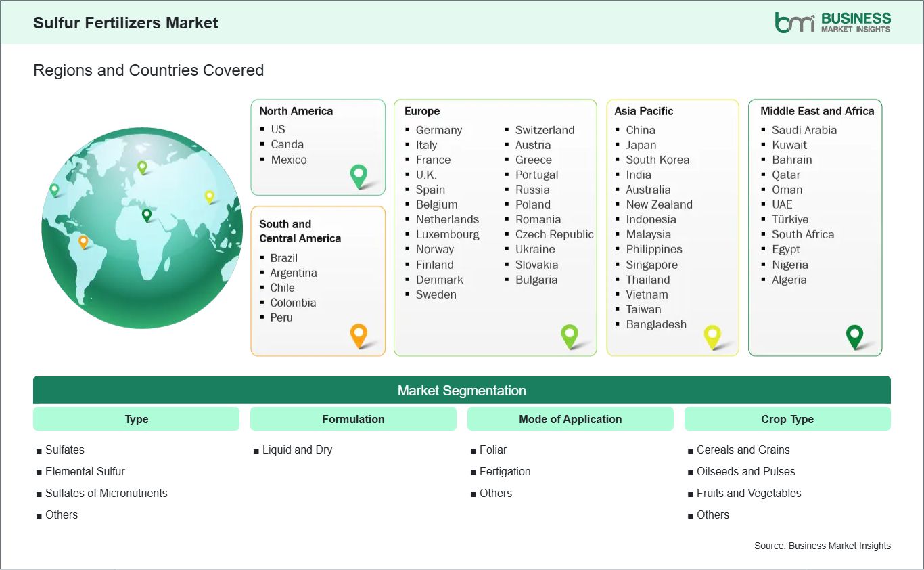
Task: Click the yellow Asia Pacific card pin
Action: [x=712, y=336]
